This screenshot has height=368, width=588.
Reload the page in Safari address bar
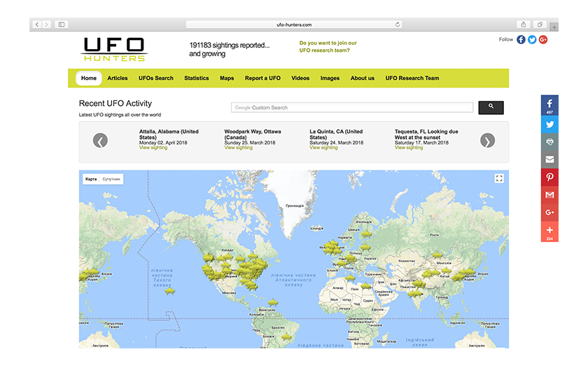[398, 25]
